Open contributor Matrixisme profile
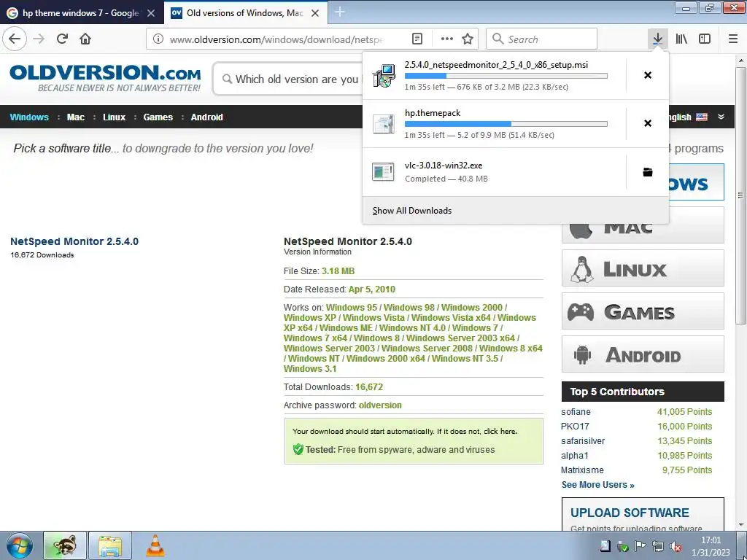 coord(582,470)
